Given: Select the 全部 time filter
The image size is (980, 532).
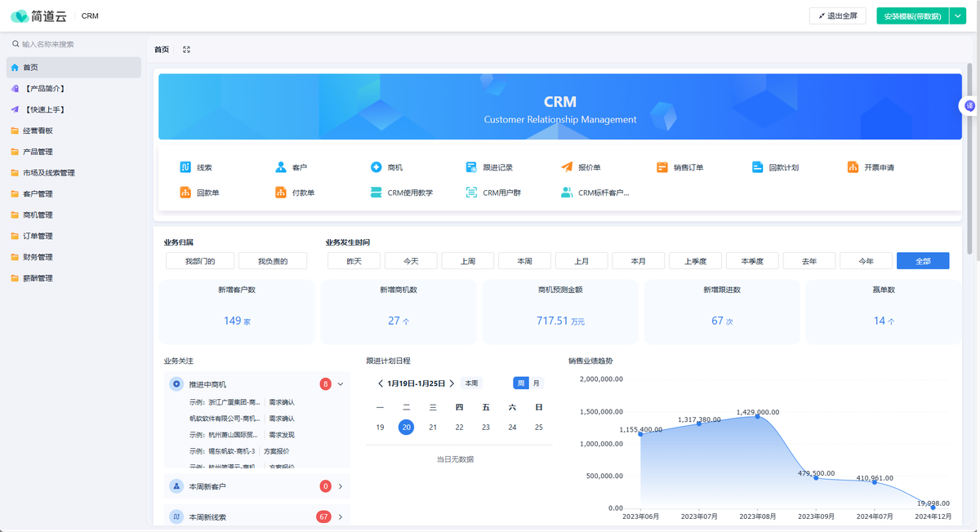Looking at the screenshot, I should 923,261.
